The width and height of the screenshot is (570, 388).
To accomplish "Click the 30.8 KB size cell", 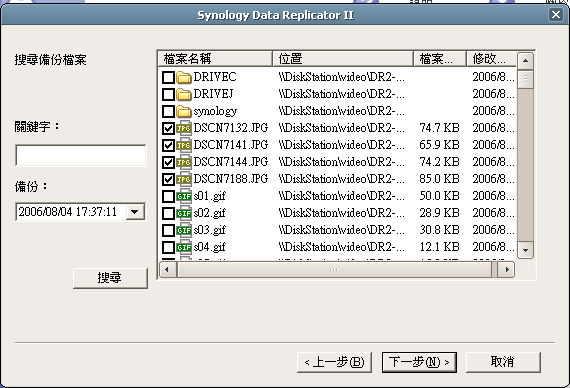I will pos(439,231).
